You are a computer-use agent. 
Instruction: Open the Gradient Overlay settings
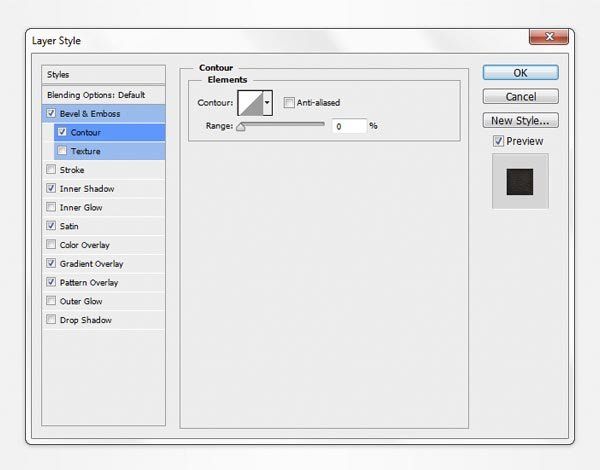(x=103, y=264)
